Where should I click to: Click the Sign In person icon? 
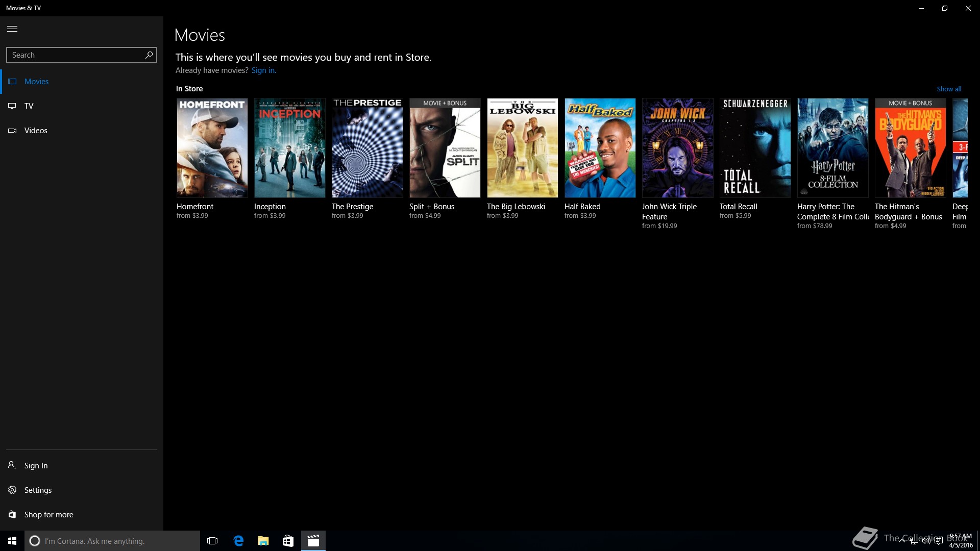[x=12, y=465]
